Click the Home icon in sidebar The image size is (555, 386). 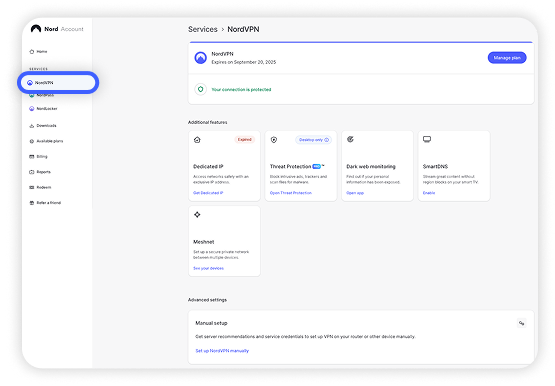click(32, 52)
